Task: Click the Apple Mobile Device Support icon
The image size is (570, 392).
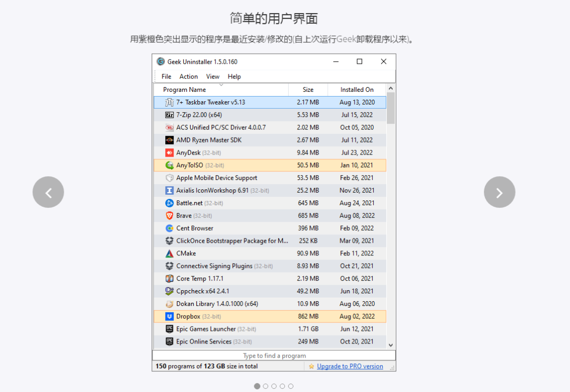Action: click(169, 178)
